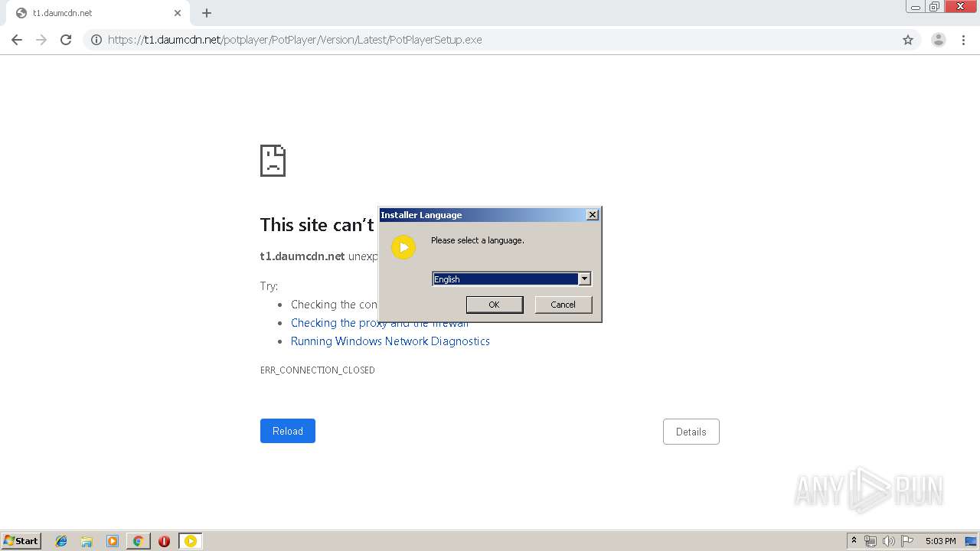Close the t1.daumcdn.net tab
Image resolution: width=980 pixels, height=551 pixels.
coord(178,13)
